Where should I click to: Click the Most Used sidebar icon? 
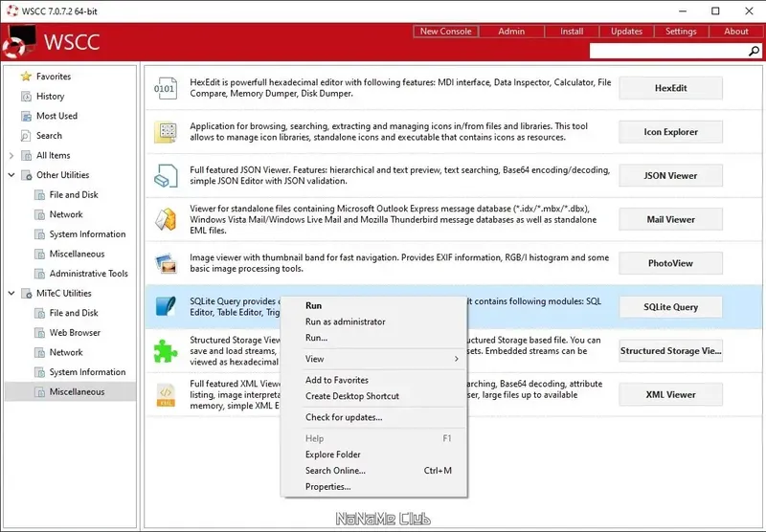[26, 116]
